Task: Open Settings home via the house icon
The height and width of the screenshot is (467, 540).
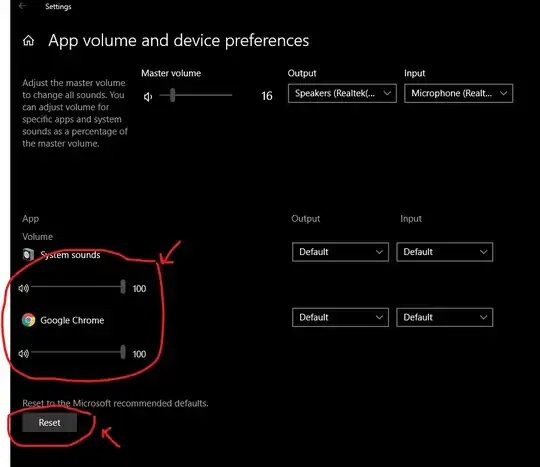Action: click(29, 41)
